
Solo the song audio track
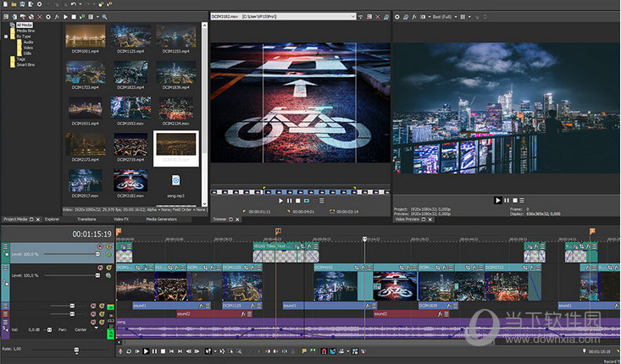point(102,322)
